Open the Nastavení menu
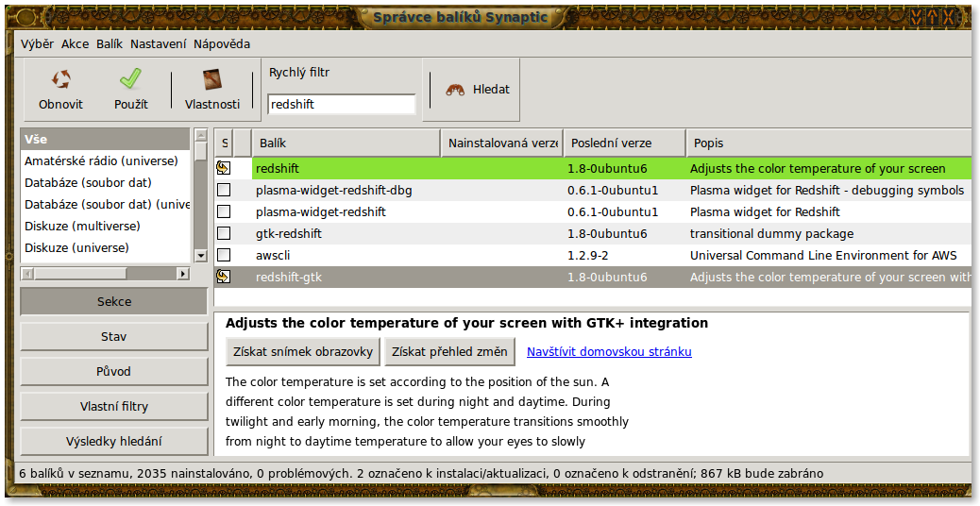The image size is (980, 506). 158,43
